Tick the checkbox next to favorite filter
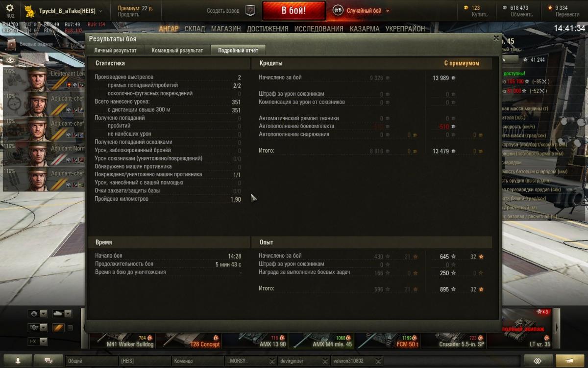Viewport: 588px width, 368px height. click(70, 328)
